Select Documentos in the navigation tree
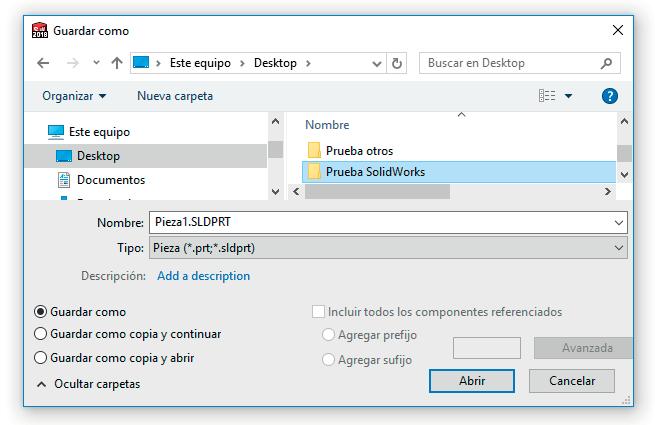This screenshot has height=425, width=655. coord(111,180)
